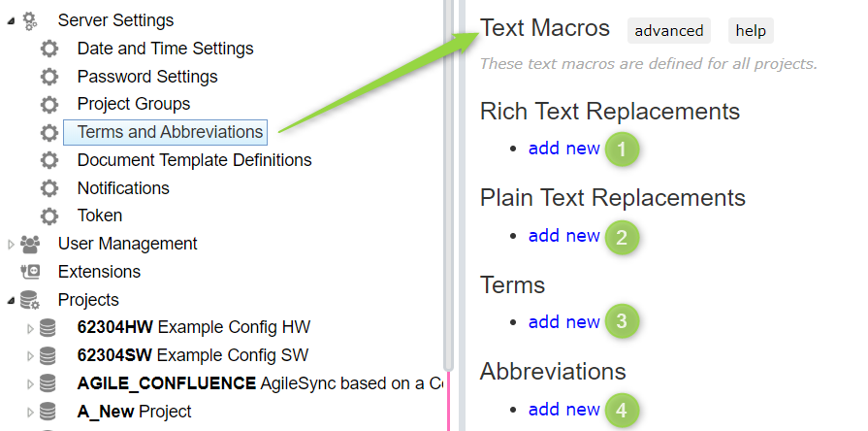868x431 pixels.
Task: Click the Extensions plug icon
Action: [30, 272]
